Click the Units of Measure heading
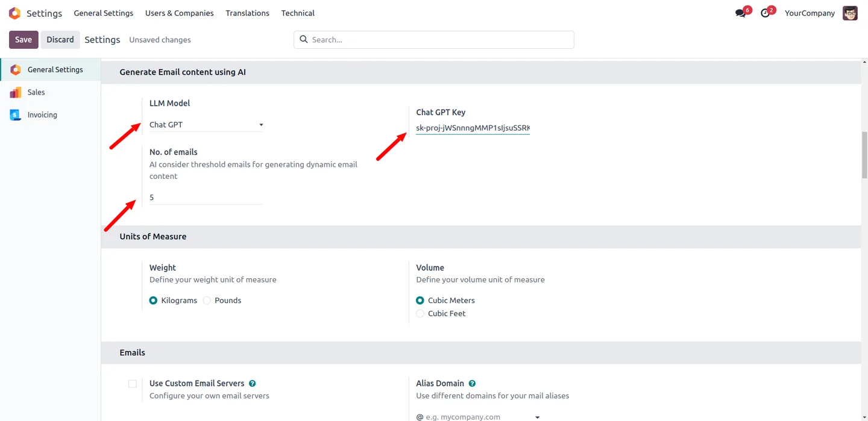Image resolution: width=868 pixels, height=421 pixels. point(153,237)
